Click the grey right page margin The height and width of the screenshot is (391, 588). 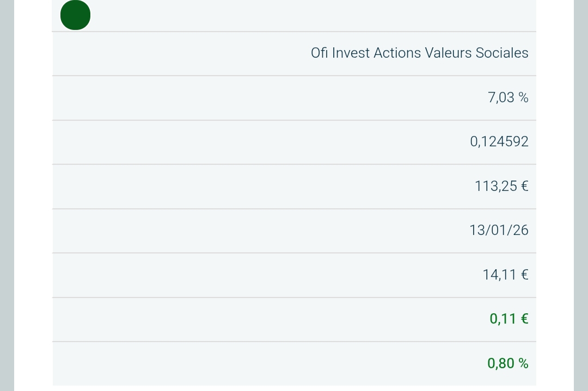(x=581, y=196)
